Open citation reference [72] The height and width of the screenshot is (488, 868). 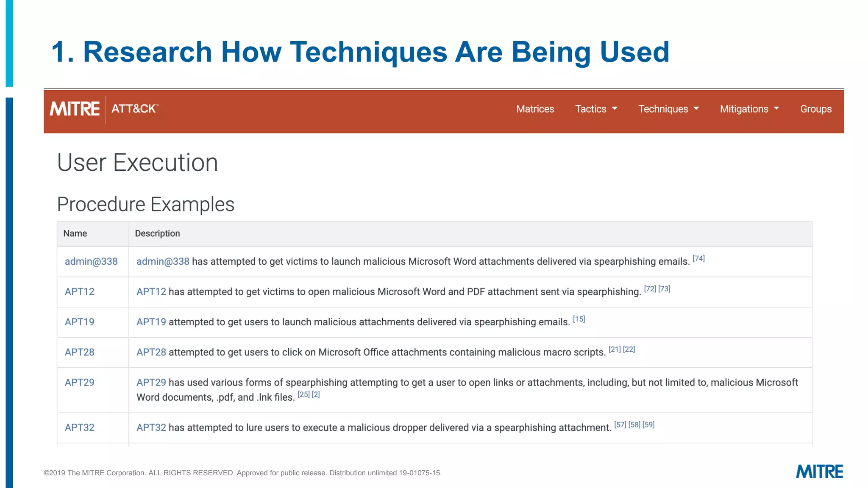pos(650,288)
